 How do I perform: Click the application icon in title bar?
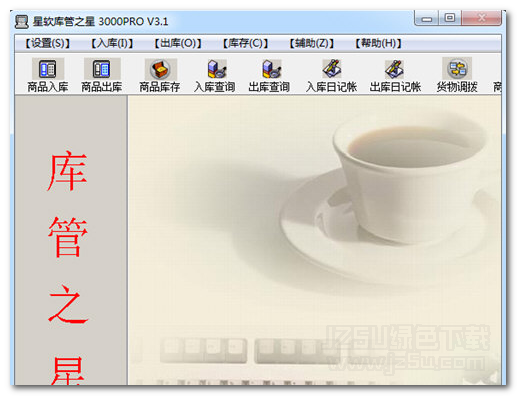tap(22, 22)
